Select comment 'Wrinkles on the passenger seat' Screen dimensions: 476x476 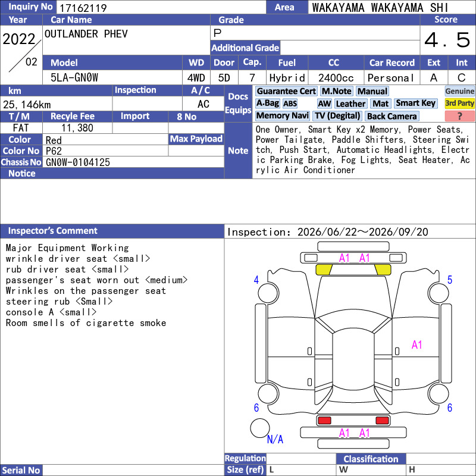(x=86, y=291)
